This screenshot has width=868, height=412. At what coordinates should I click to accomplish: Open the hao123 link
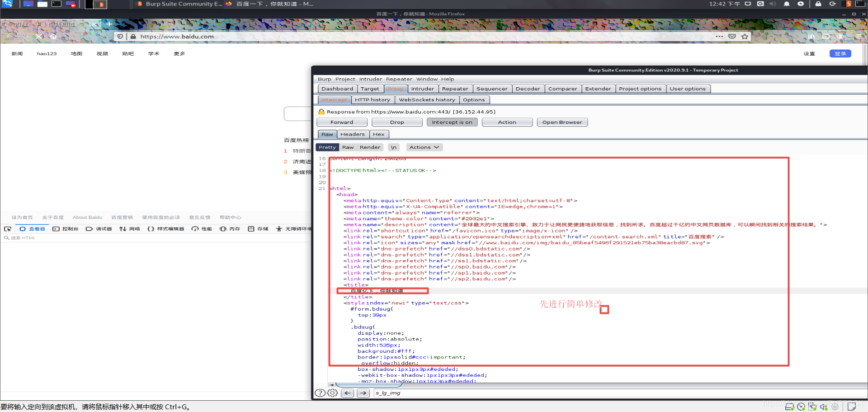click(x=47, y=54)
